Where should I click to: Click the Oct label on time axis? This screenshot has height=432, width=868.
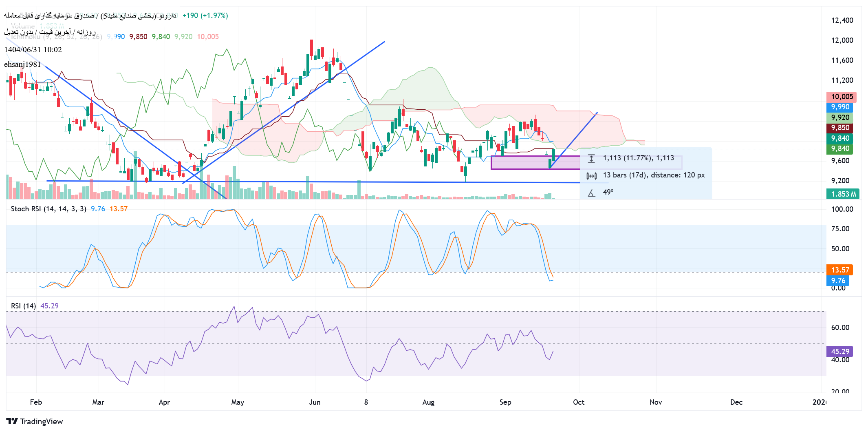pos(579,402)
